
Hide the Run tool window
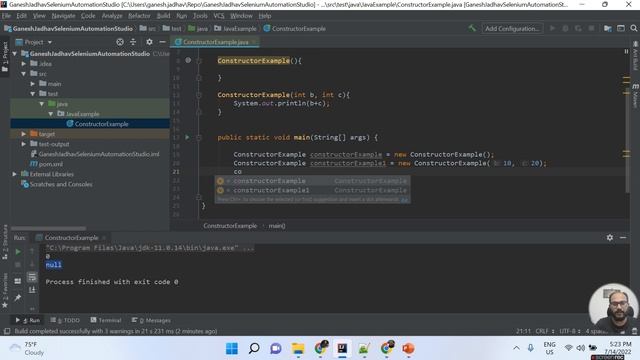tap(623, 238)
